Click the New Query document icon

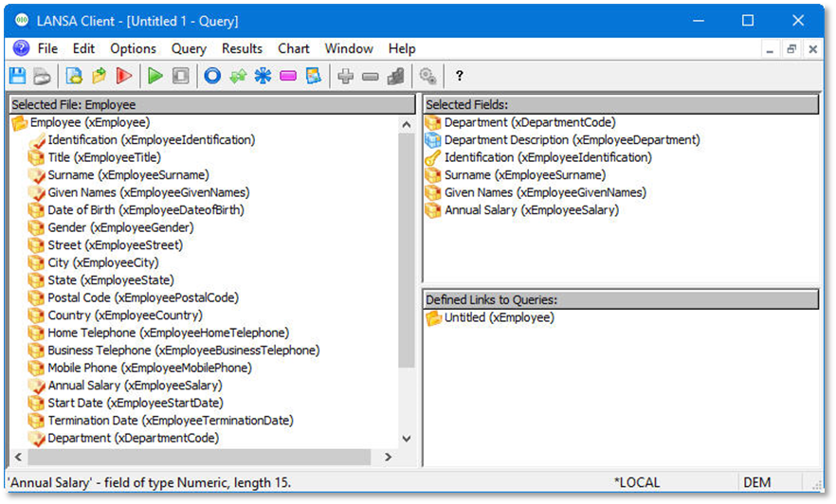[74, 76]
